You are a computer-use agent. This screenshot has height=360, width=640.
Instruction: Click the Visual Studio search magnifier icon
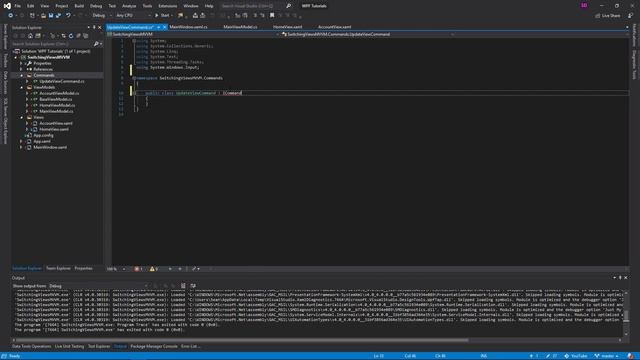(288, 6)
